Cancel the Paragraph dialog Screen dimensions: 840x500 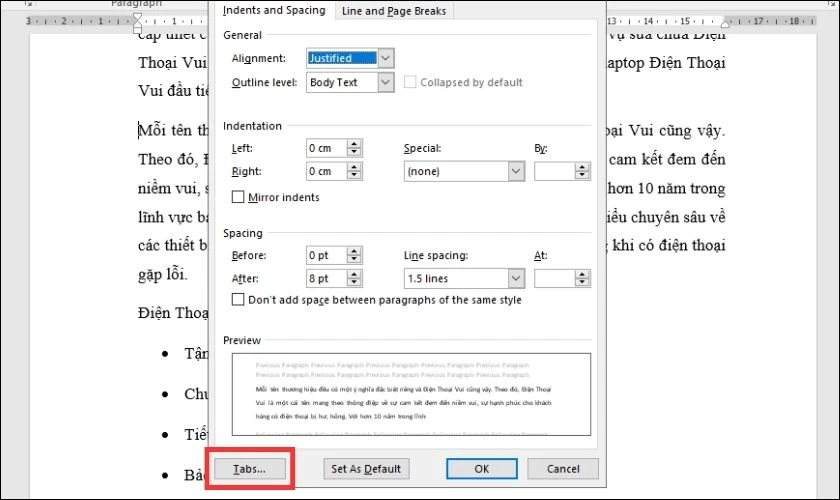(x=562, y=469)
